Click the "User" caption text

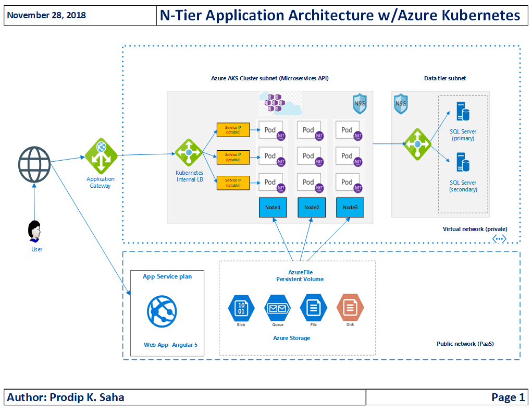tap(36, 249)
